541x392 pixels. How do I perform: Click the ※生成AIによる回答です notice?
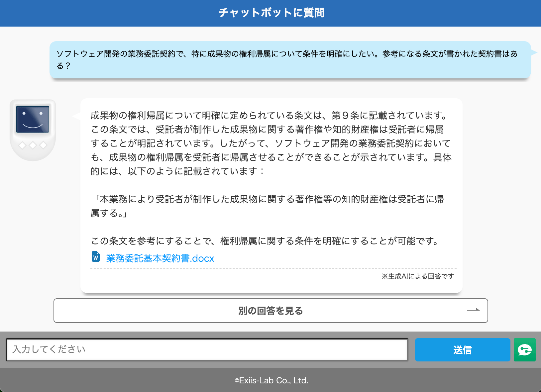(x=417, y=276)
